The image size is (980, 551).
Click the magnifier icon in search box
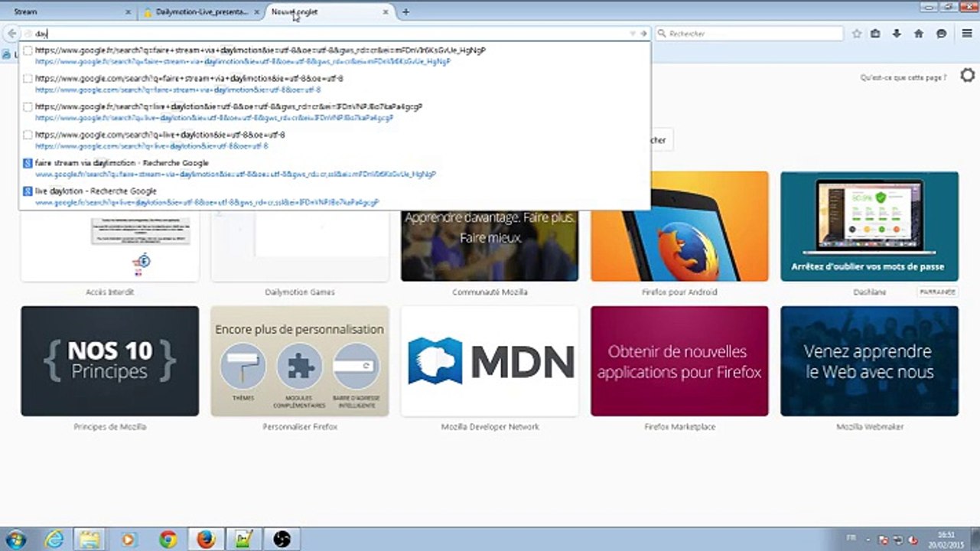coord(660,34)
